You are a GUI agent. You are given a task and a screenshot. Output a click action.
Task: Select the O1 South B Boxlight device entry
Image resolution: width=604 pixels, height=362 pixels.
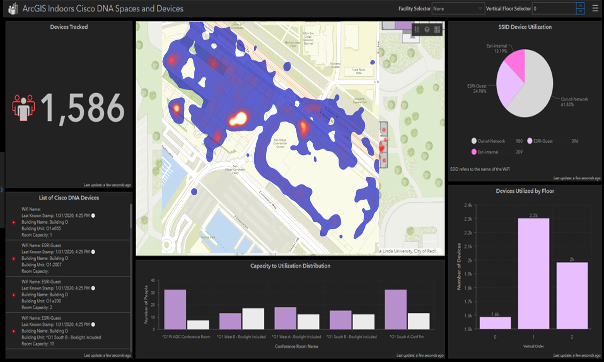(68, 331)
